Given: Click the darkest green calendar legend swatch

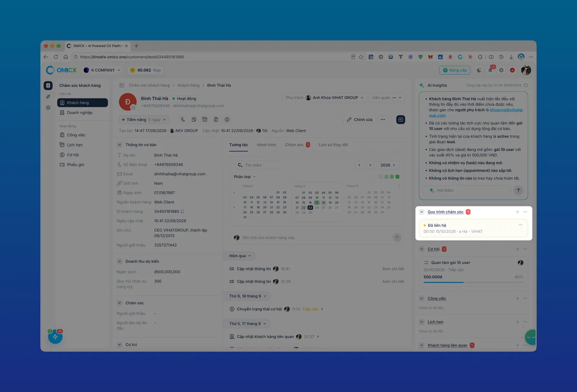Looking at the screenshot, I should [397, 177].
